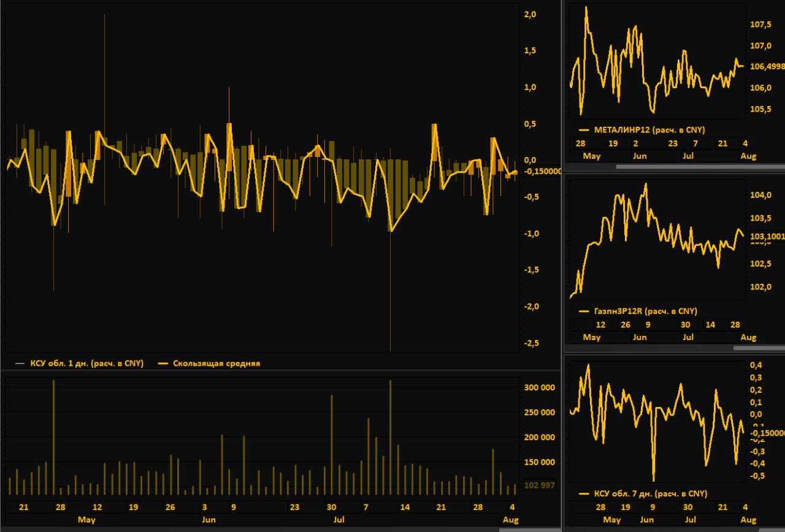785x532 pixels.
Task: Click the 105,5 axis label
Action: [761, 110]
